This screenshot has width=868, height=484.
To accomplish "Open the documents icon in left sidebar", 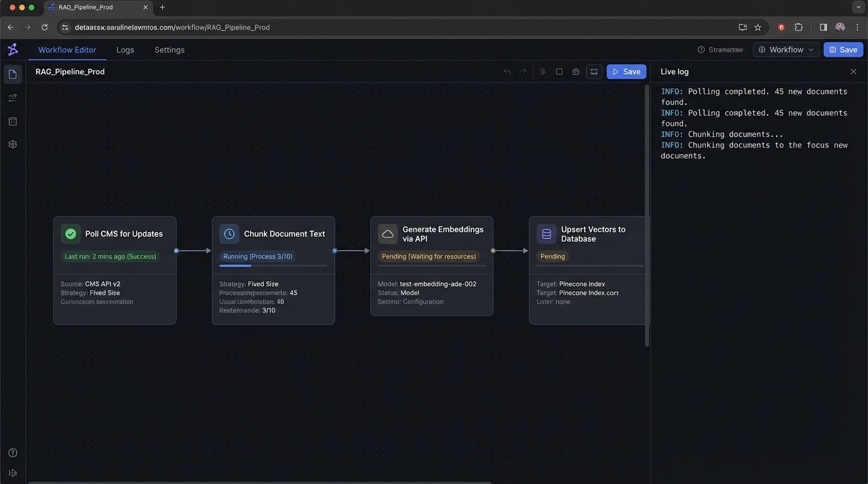I will coord(13,74).
